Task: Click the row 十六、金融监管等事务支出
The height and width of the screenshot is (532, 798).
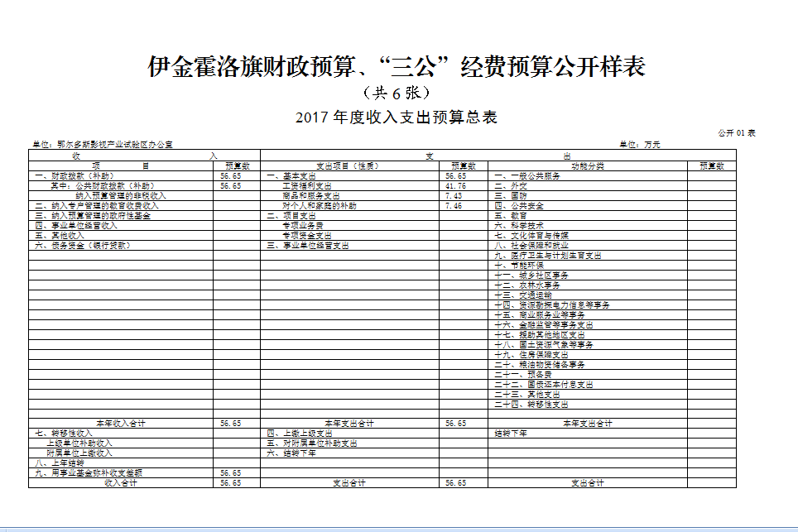Action: (587, 325)
